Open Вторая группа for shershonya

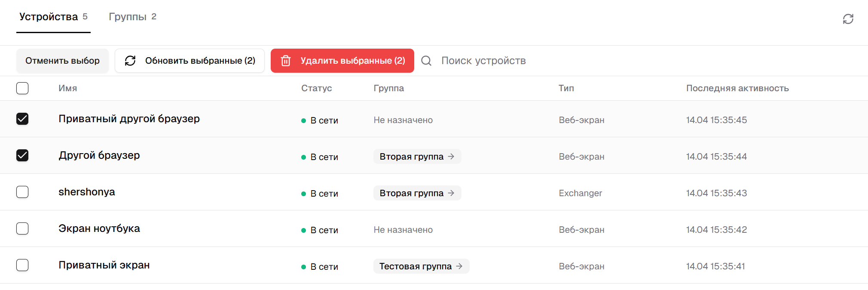pos(417,193)
